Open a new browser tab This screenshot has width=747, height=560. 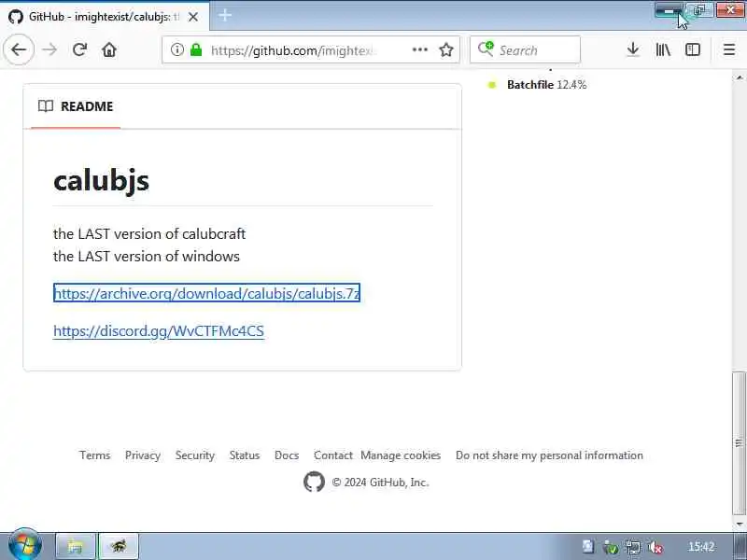(225, 15)
